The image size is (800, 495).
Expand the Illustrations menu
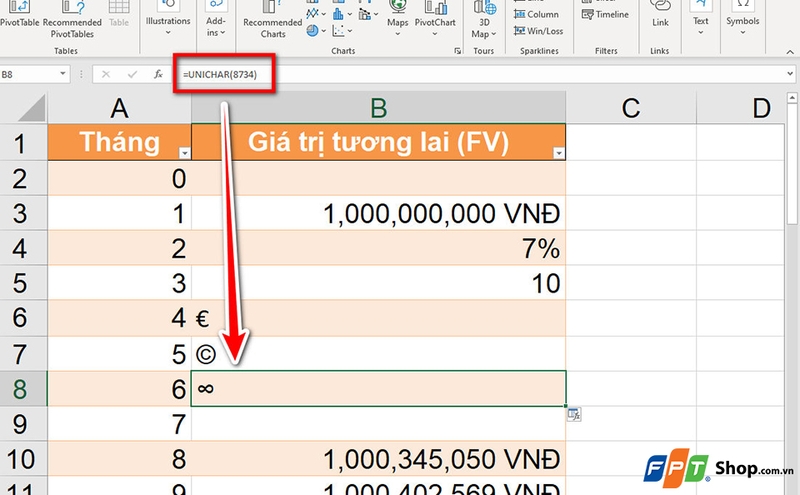point(168,19)
